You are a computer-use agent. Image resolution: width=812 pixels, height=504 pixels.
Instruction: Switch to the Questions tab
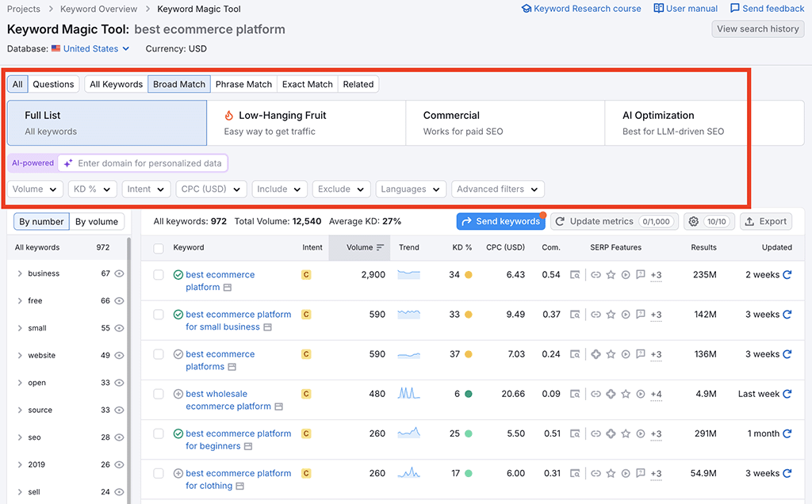click(53, 84)
